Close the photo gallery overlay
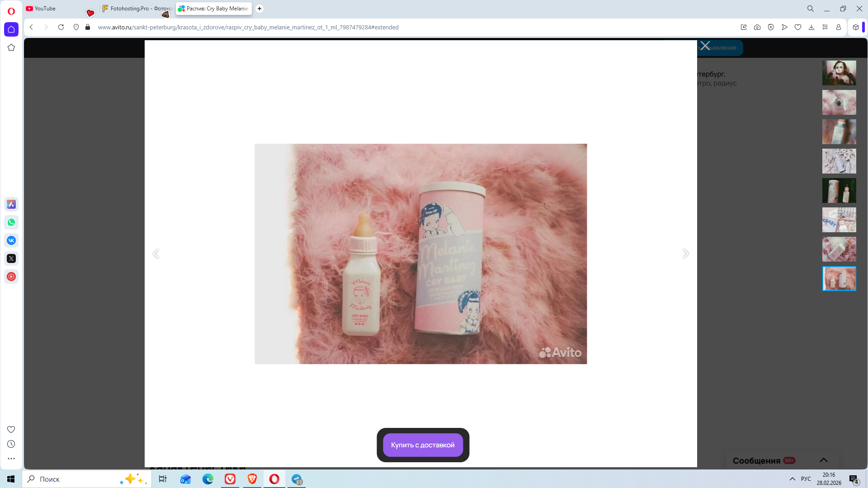This screenshot has height=488, width=868. (x=705, y=46)
